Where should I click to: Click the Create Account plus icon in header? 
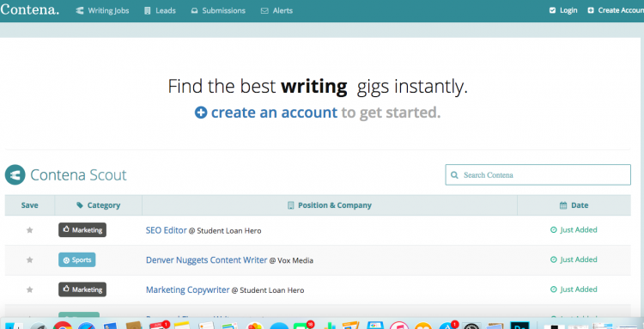click(x=591, y=10)
